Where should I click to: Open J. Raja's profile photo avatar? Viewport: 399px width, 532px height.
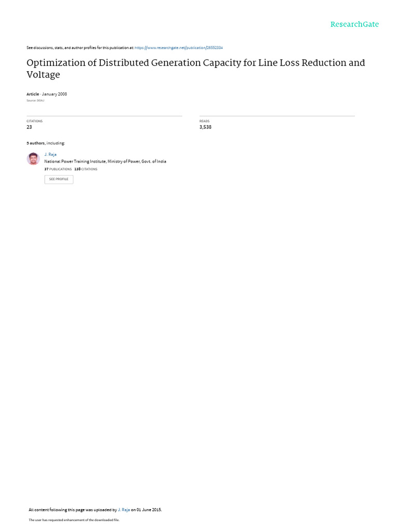click(x=33, y=159)
